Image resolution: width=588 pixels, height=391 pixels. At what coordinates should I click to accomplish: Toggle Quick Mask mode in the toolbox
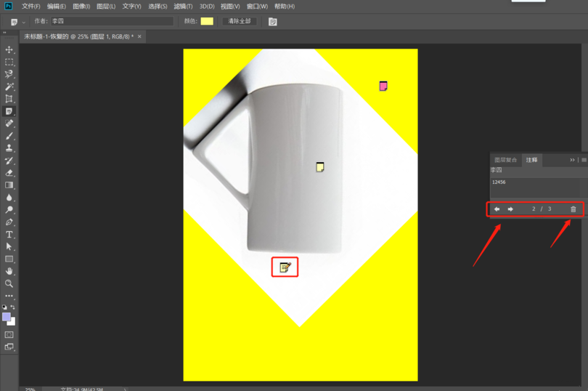click(9, 335)
